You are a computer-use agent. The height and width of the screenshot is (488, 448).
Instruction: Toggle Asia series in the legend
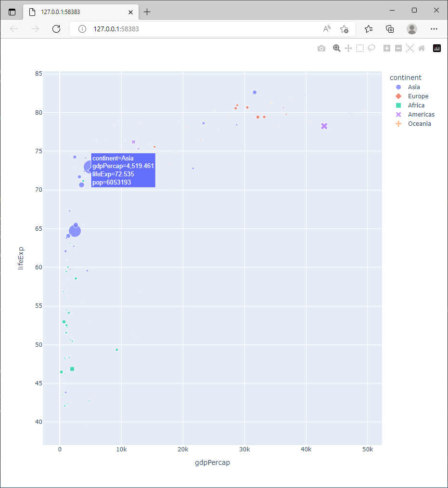point(413,87)
